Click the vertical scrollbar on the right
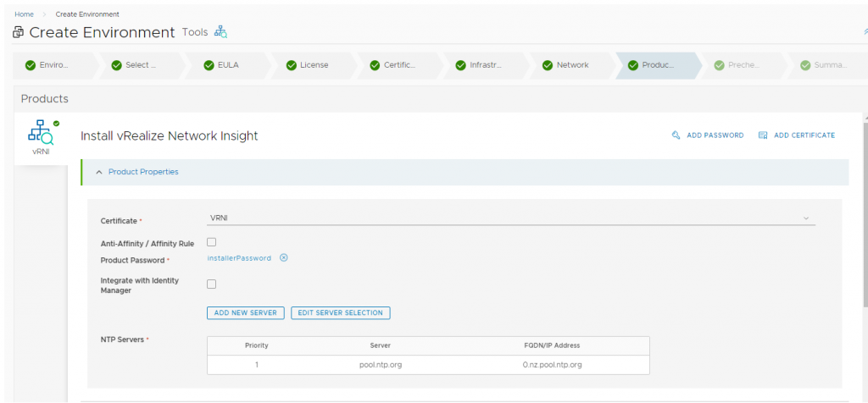 (865, 214)
